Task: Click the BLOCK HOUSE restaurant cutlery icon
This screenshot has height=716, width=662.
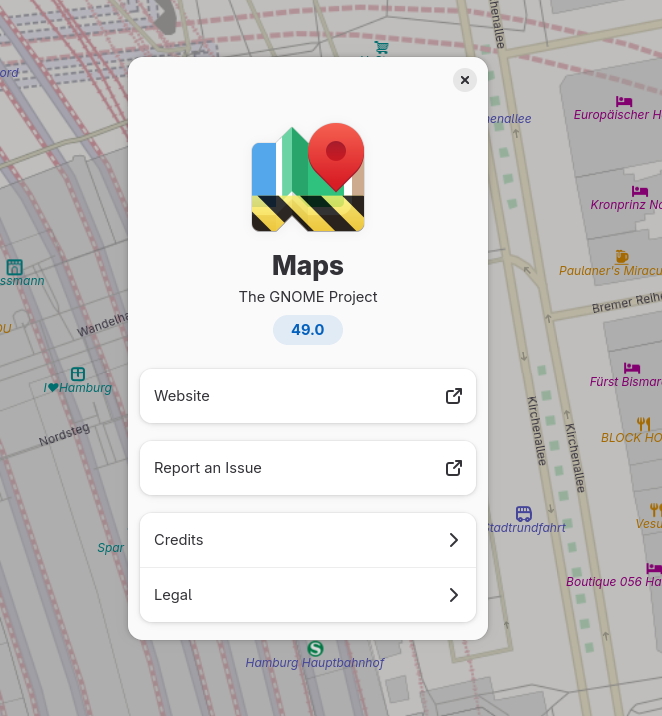Action: tap(643, 424)
